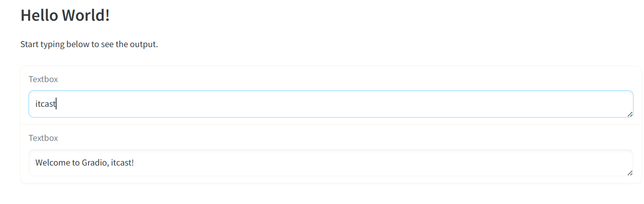Click the word Hello in the heading
Screen dimensions: 644x204
[39, 15]
